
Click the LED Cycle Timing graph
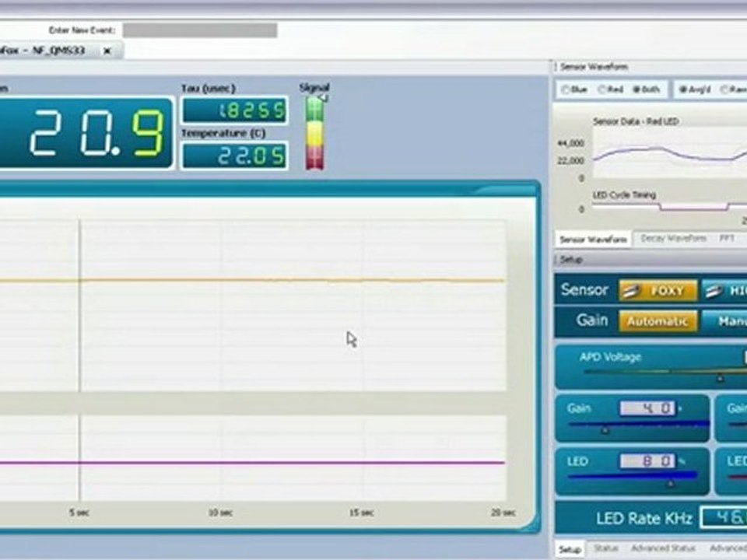coord(669,206)
